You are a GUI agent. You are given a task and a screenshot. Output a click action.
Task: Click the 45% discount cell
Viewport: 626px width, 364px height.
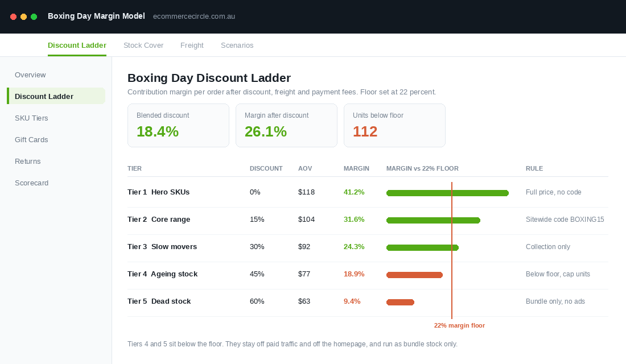[257, 274]
